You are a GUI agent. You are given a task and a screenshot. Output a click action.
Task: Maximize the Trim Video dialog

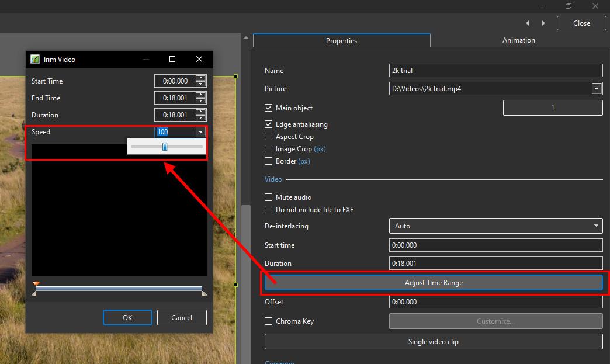coord(172,59)
